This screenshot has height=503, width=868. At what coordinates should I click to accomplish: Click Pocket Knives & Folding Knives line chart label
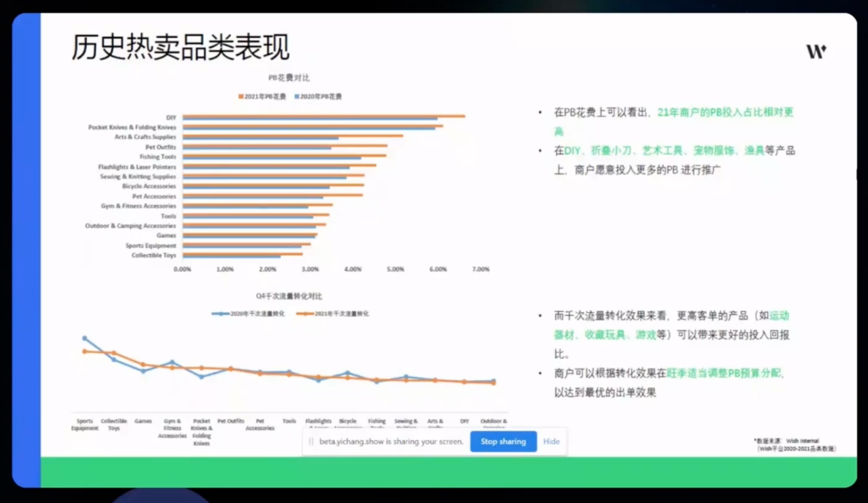tap(201, 432)
